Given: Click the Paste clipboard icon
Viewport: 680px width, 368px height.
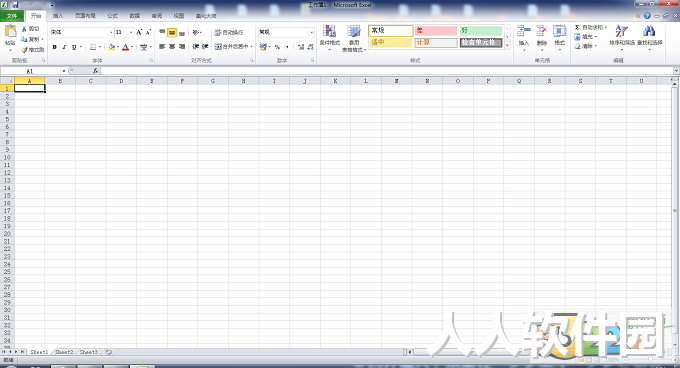Looking at the screenshot, I should [x=10, y=31].
